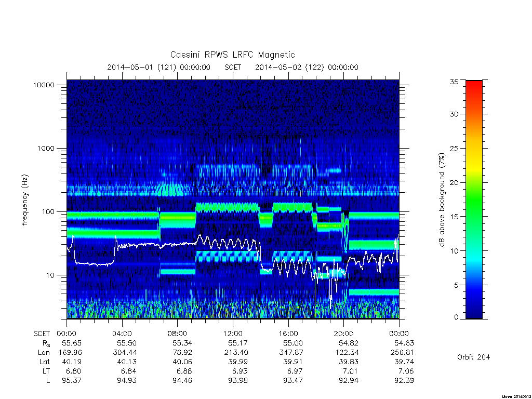Click the Lon value 304.44
The width and height of the screenshot is (532, 399).
click(x=125, y=353)
